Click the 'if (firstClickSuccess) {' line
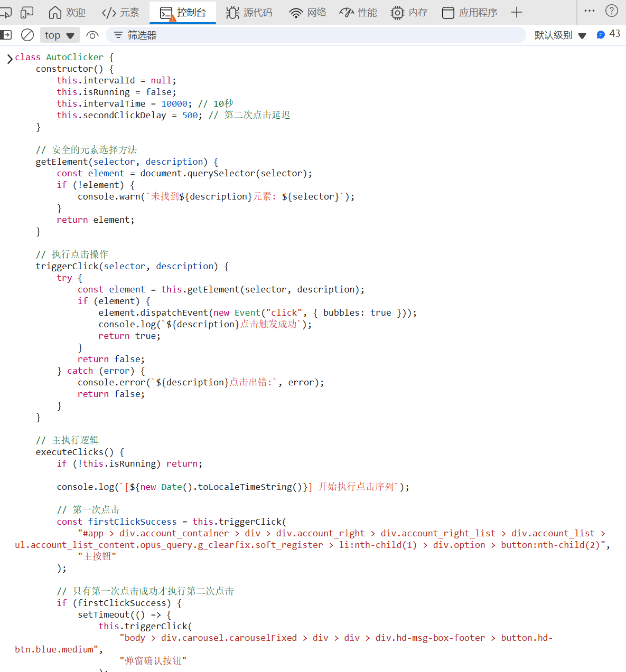626x672 pixels. tap(119, 603)
